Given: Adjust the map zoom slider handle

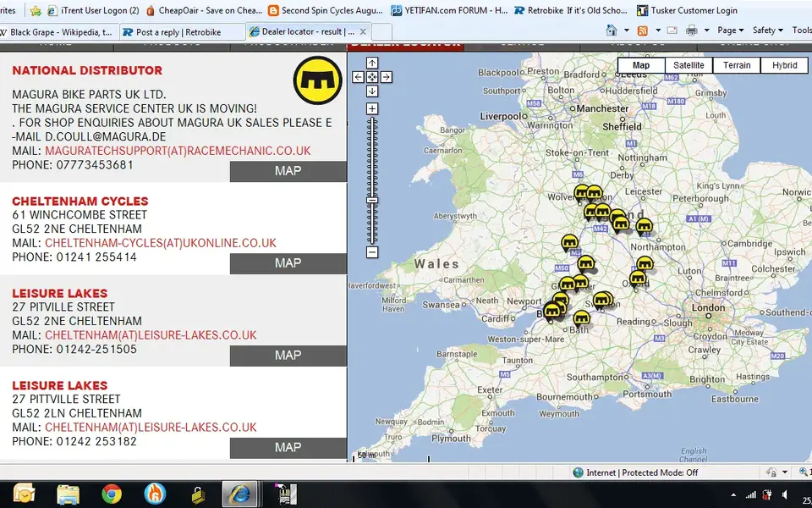Looking at the screenshot, I should (x=372, y=200).
